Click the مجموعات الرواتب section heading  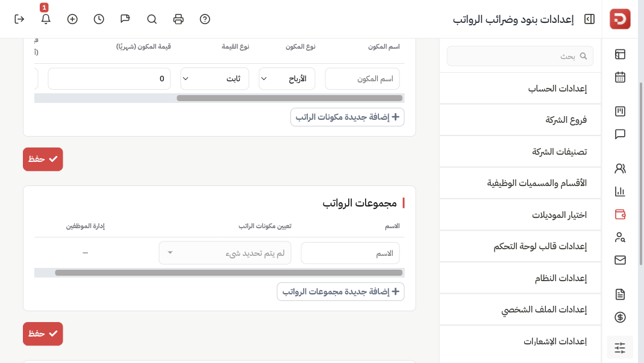360,203
